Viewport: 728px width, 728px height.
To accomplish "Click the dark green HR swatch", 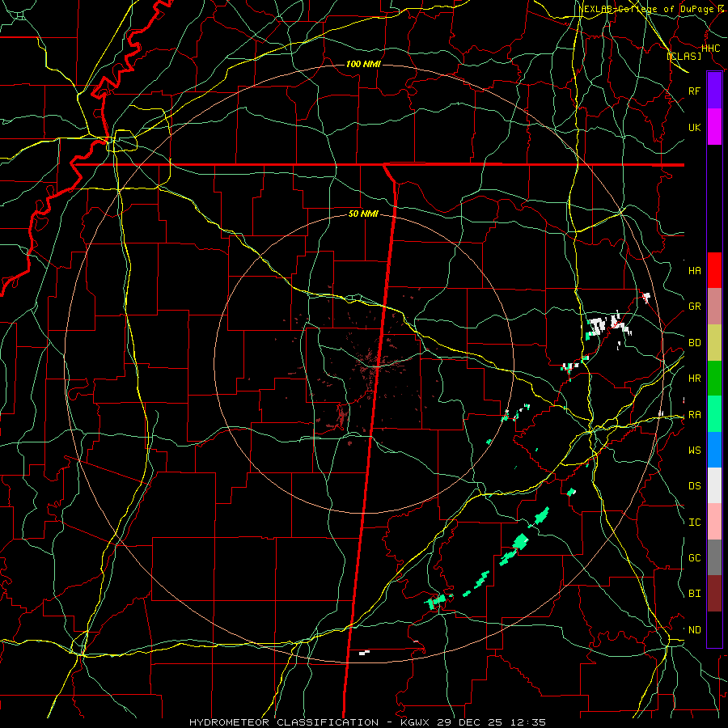I will 714,379.
